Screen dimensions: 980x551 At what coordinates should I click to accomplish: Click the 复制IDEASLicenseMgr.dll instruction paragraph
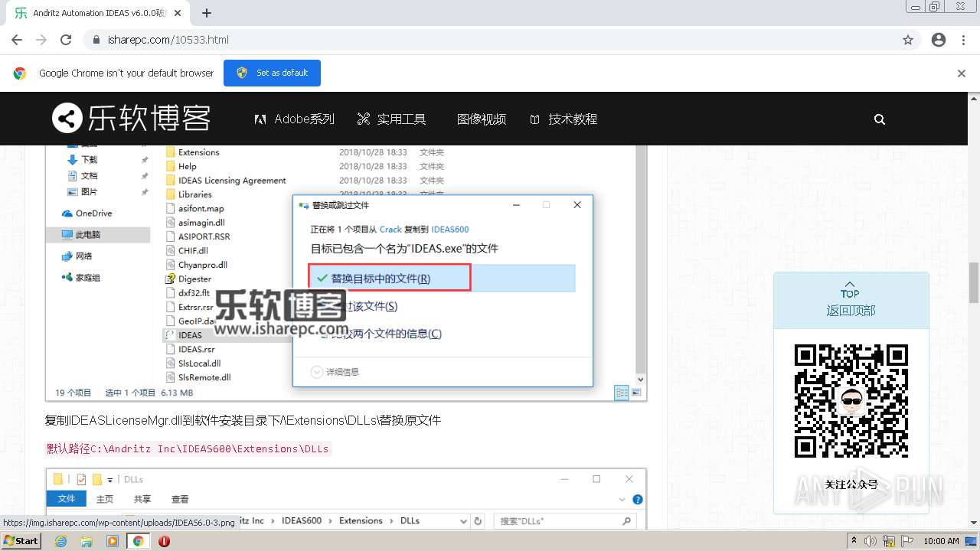[x=243, y=420]
